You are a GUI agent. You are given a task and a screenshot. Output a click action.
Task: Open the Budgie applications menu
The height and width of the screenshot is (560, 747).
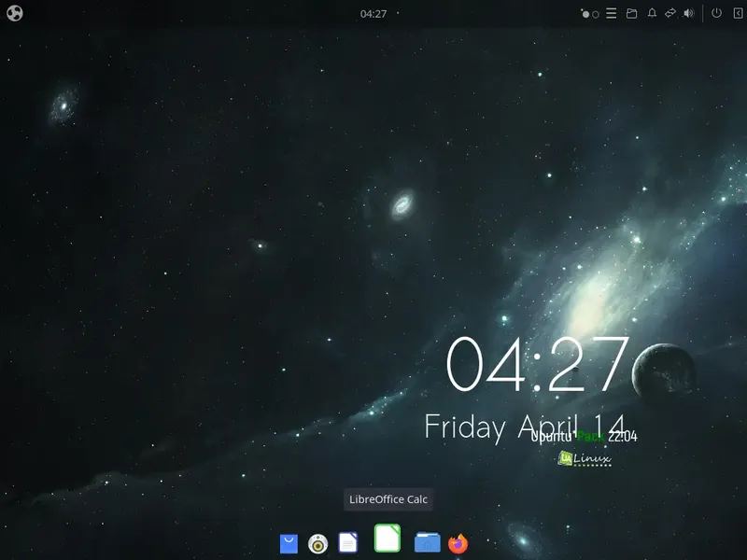coord(15,13)
